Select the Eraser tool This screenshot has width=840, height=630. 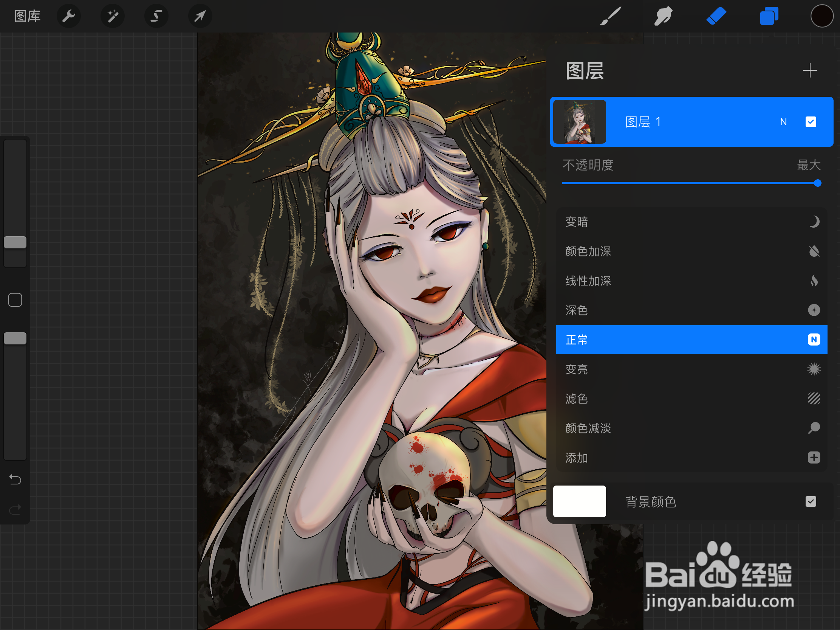pyautogui.click(x=716, y=16)
